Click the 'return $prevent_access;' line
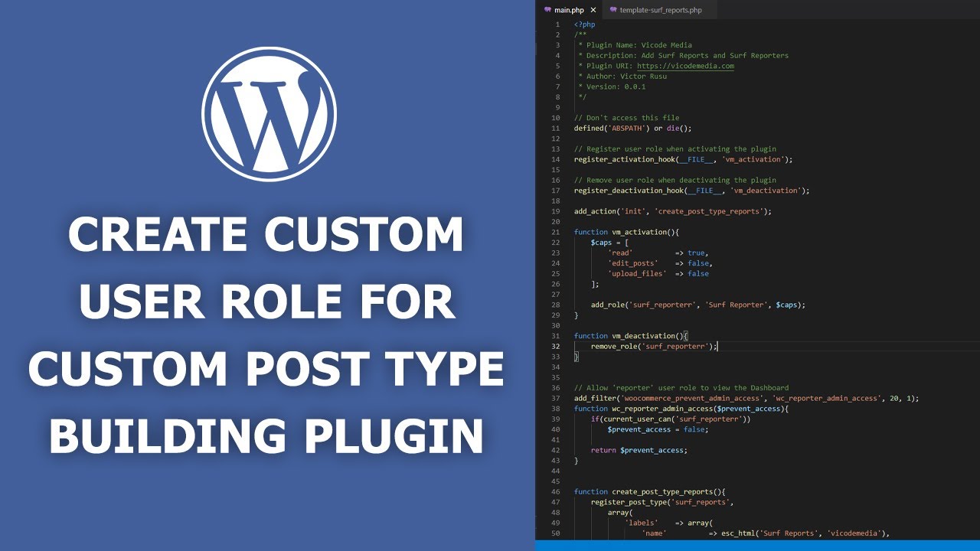This screenshot has width=980, height=551. tap(639, 450)
